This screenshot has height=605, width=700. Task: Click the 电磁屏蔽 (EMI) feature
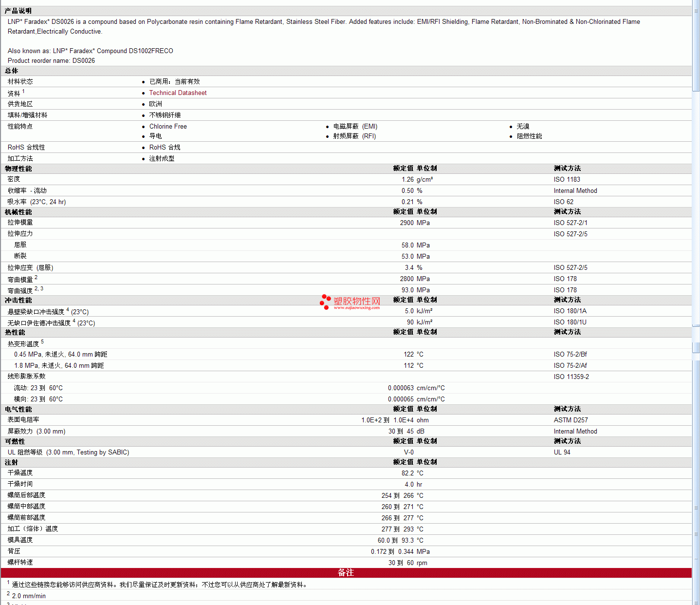click(355, 126)
